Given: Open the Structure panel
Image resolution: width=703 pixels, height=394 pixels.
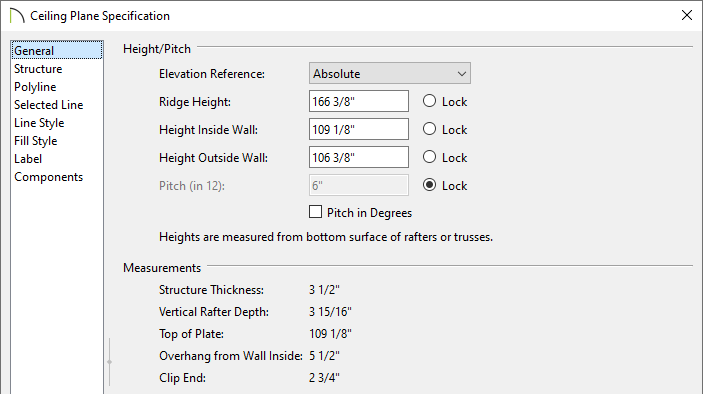Looking at the screenshot, I should [38, 69].
